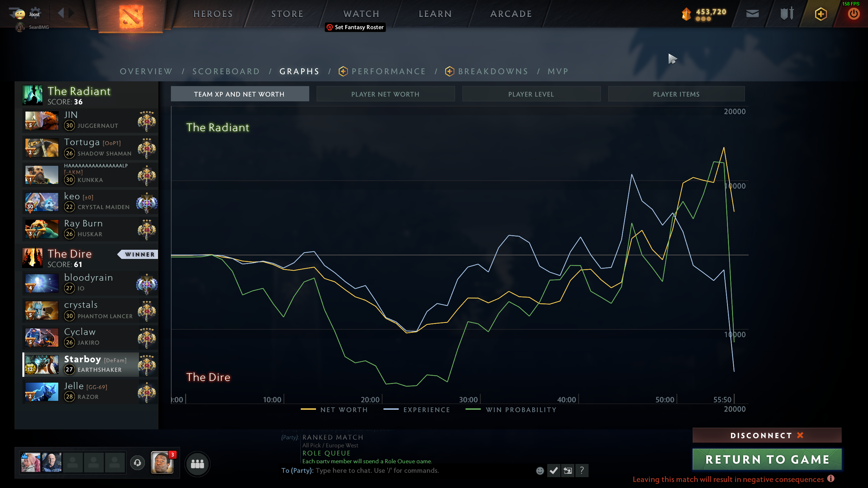Open the party group icon button
The image size is (868, 488).
coord(197,464)
